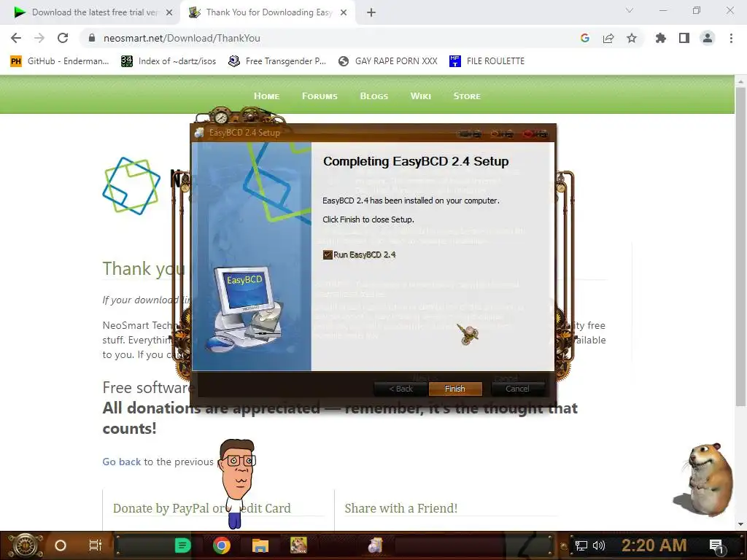Open the volume control in the tray
The image size is (747, 560).
tap(598, 545)
